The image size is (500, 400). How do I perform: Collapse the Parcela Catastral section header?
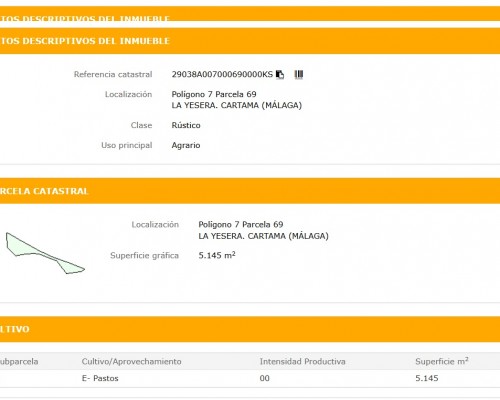pos(250,191)
